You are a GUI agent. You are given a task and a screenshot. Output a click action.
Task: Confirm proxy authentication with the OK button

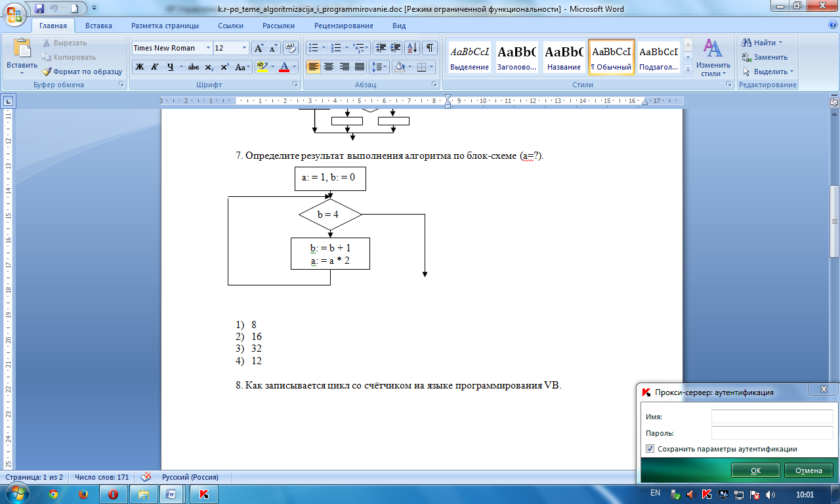pyautogui.click(x=755, y=471)
